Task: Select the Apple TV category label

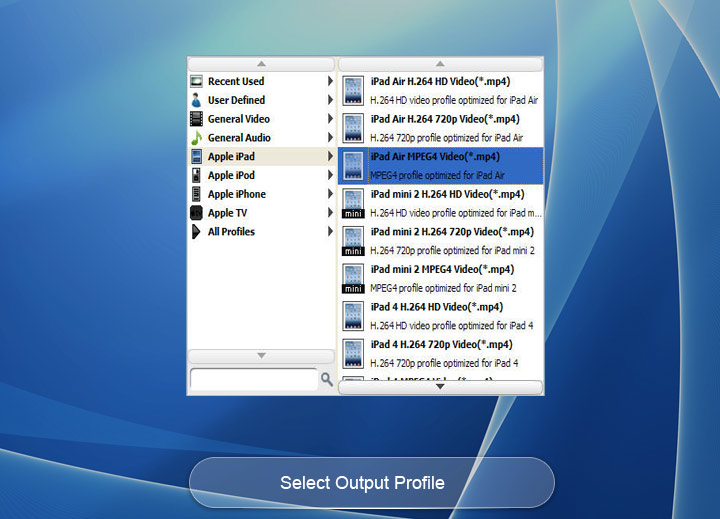Action: pyautogui.click(x=227, y=213)
